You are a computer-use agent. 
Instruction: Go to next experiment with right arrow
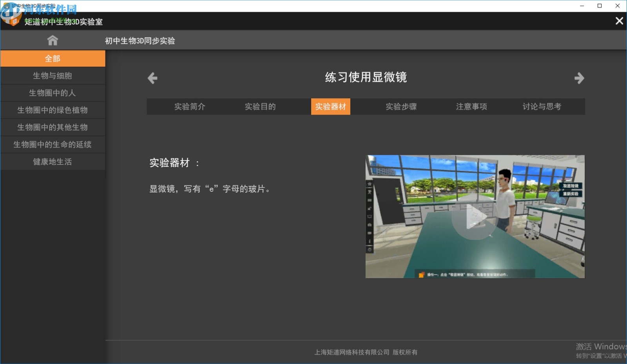579,78
